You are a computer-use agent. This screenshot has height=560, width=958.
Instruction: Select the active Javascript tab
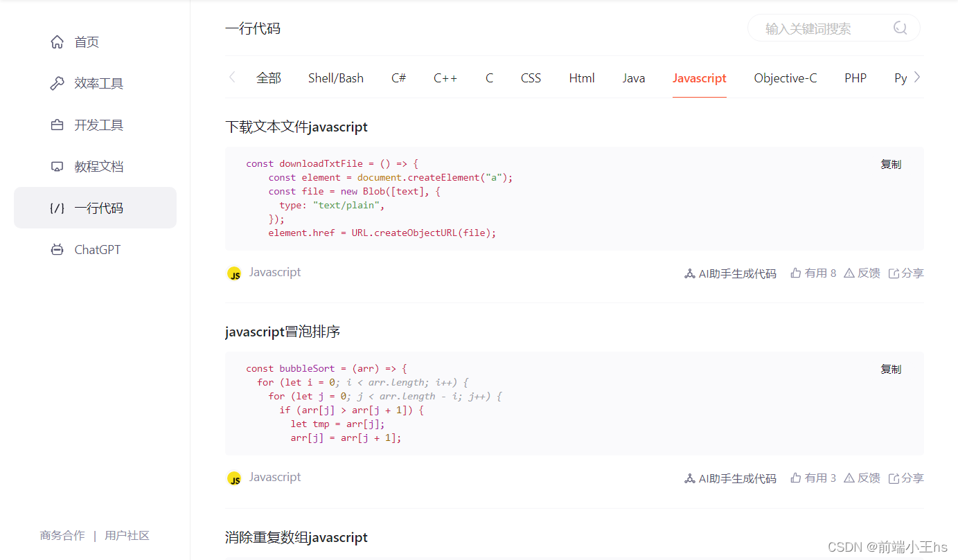tap(700, 78)
